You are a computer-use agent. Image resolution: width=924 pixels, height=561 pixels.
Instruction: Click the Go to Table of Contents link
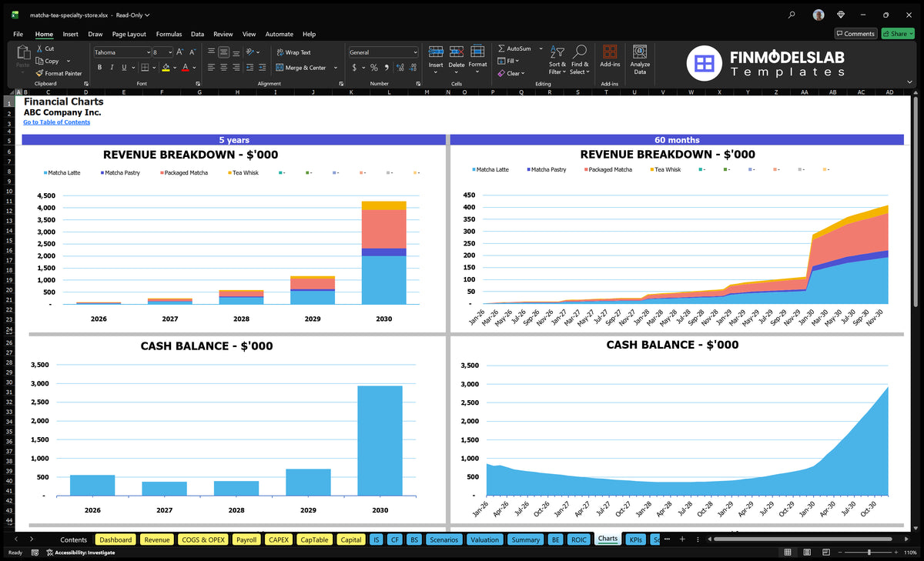point(56,122)
